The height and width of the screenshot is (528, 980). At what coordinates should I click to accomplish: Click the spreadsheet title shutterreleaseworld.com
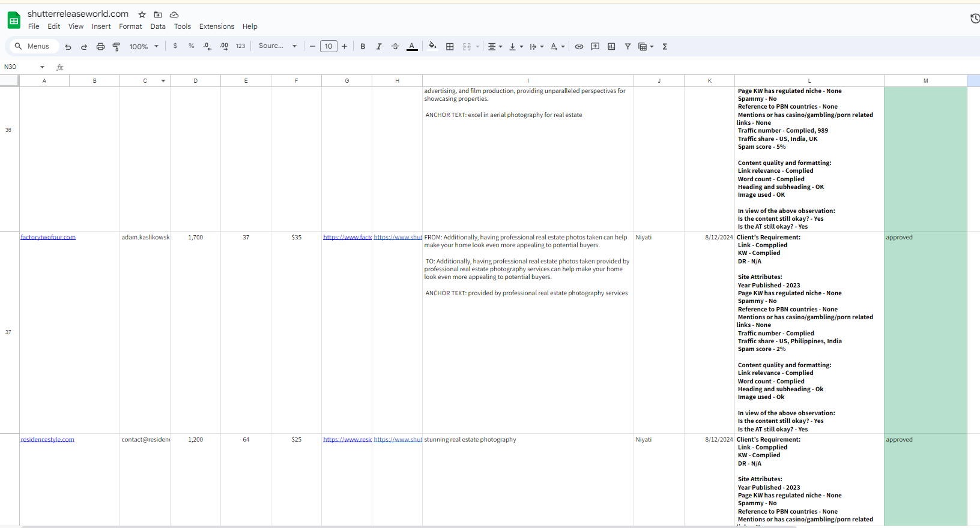point(78,14)
